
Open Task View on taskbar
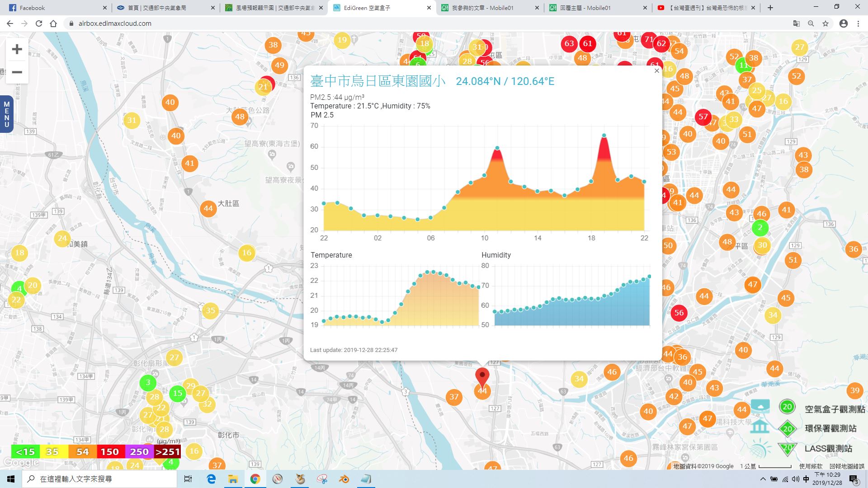tap(188, 479)
